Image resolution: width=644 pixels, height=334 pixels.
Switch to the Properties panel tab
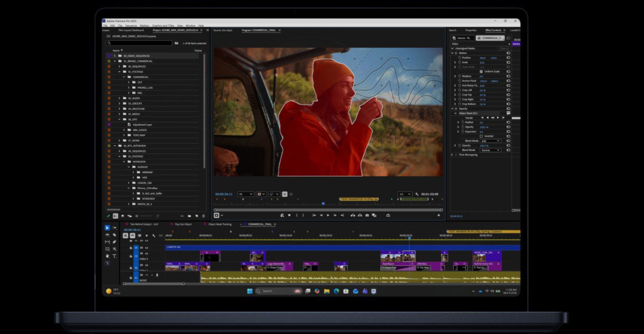click(471, 30)
